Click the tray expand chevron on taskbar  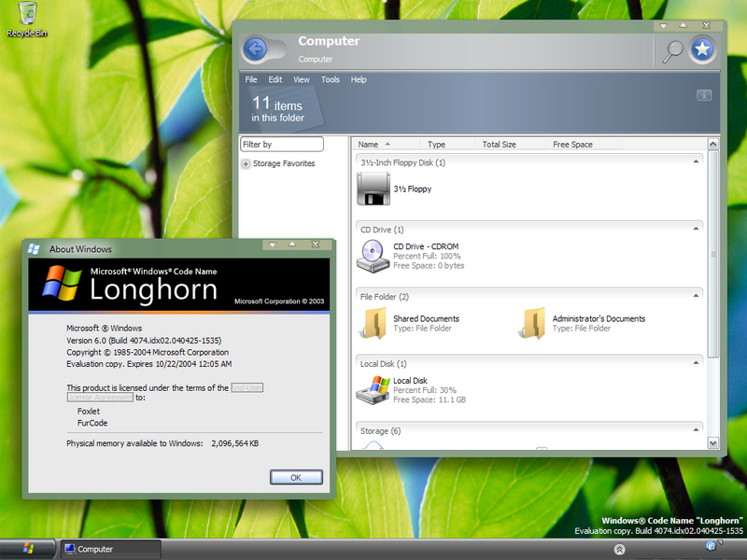coord(619,549)
